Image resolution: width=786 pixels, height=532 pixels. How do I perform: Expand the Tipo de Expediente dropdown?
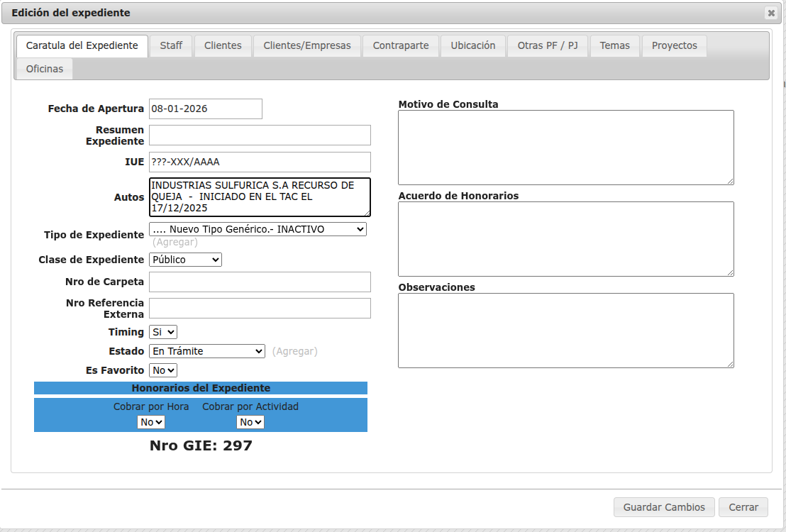258,229
